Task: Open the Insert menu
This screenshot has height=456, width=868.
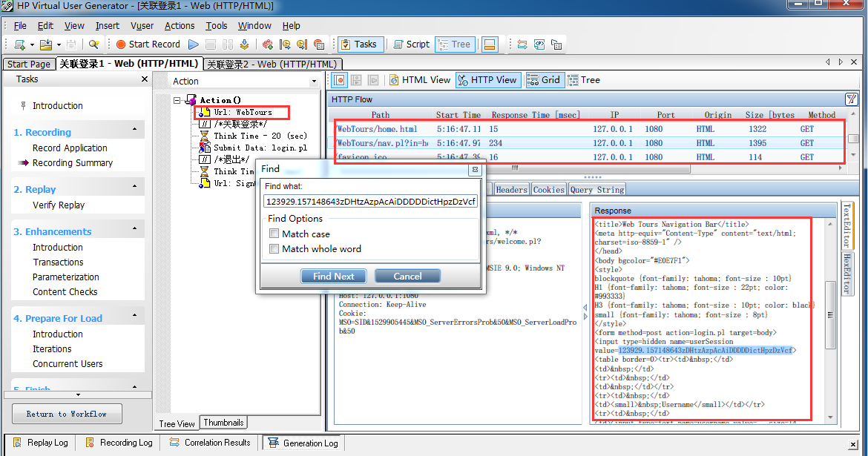Action: [108, 25]
